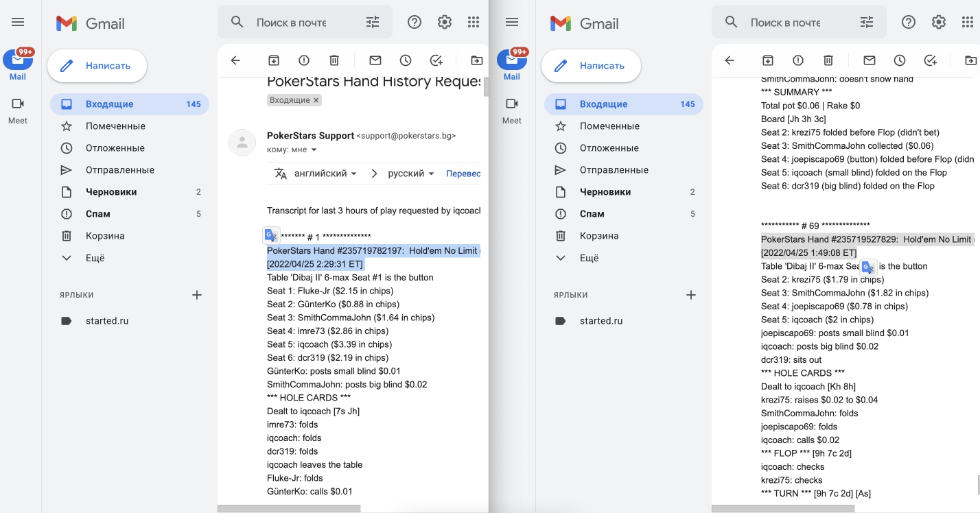
Task: Click 'Dealt to iqcoach [7s Jh]' line
Action: pos(313,411)
